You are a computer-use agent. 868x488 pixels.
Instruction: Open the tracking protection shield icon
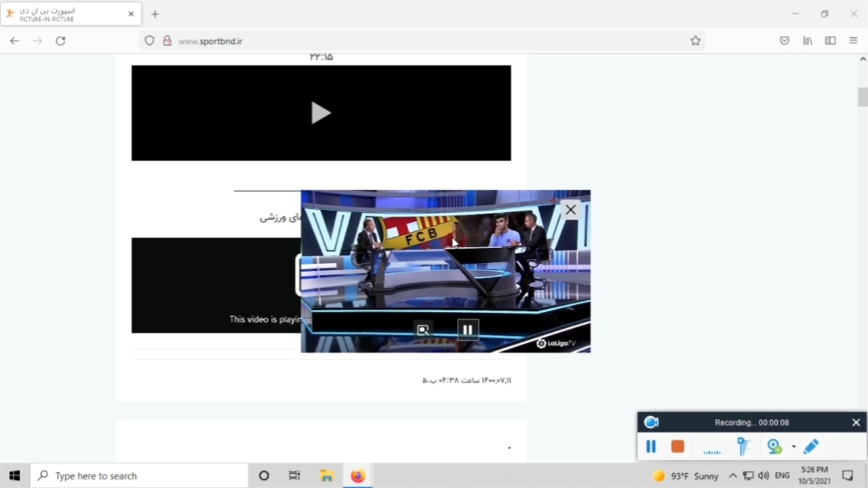coord(150,41)
